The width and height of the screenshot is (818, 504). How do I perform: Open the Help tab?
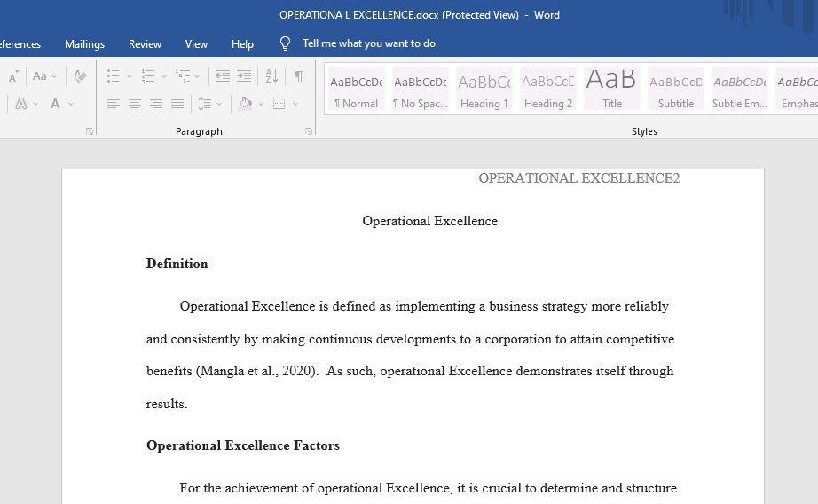tap(242, 44)
